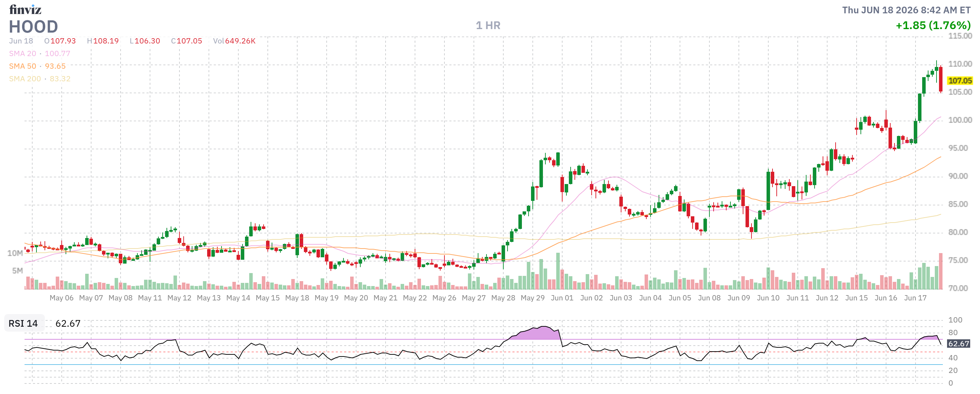Click the RSI axis label 80
Viewport: 980px width, 394px height.
(953, 333)
